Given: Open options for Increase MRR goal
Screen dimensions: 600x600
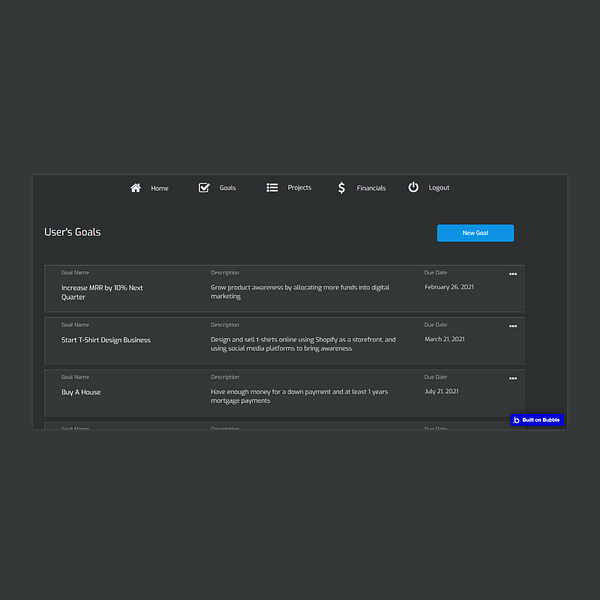Looking at the screenshot, I should click(513, 274).
